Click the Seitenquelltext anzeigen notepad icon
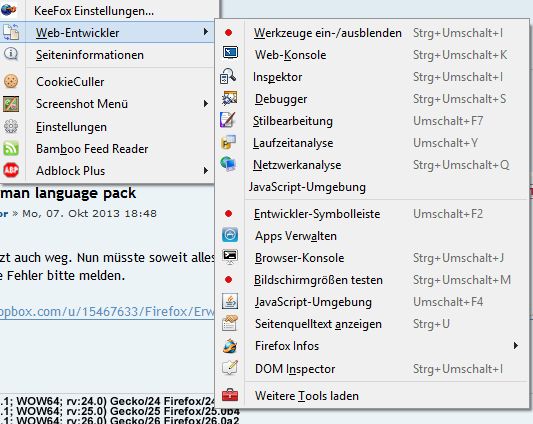Screen dimensions: 533x424 pyautogui.click(x=230, y=323)
